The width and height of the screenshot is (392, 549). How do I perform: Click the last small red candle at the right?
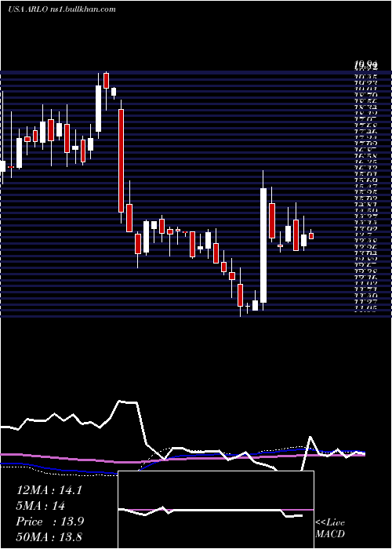(x=311, y=235)
